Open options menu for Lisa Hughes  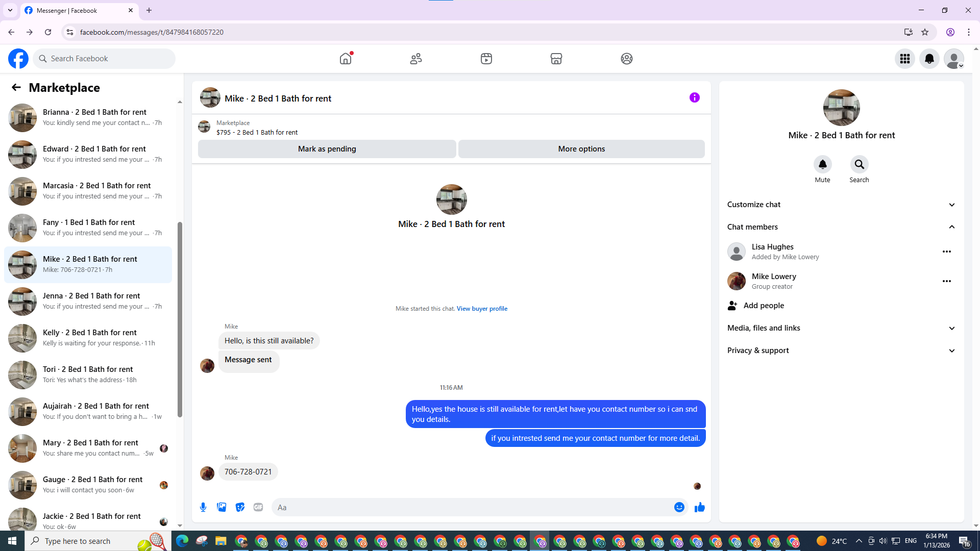[946, 252]
